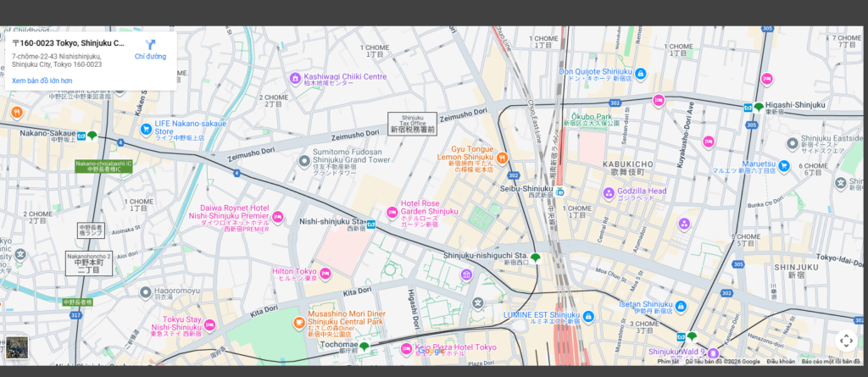The image size is (868, 377).
Task: Open the map camera controls button
Action: (x=845, y=341)
